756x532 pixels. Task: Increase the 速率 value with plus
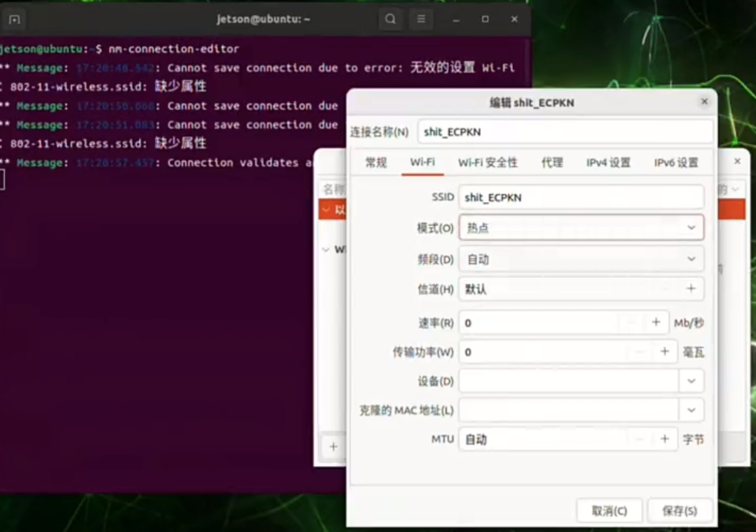656,322
